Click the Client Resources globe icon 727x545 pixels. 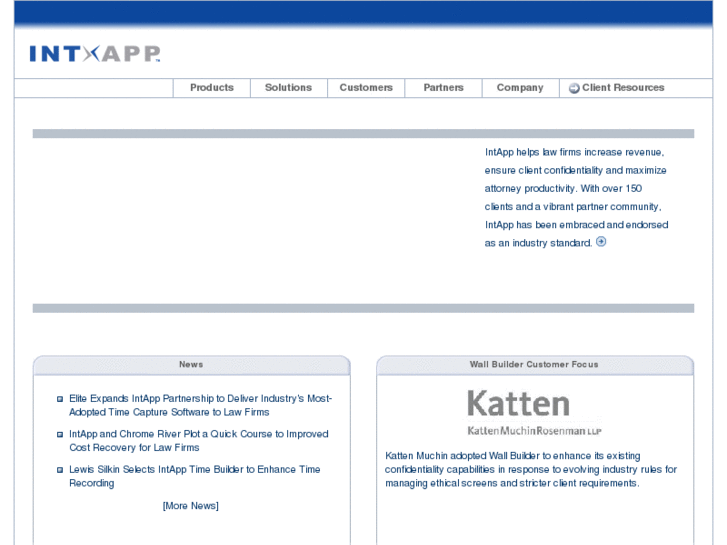(x=574, y=88)
